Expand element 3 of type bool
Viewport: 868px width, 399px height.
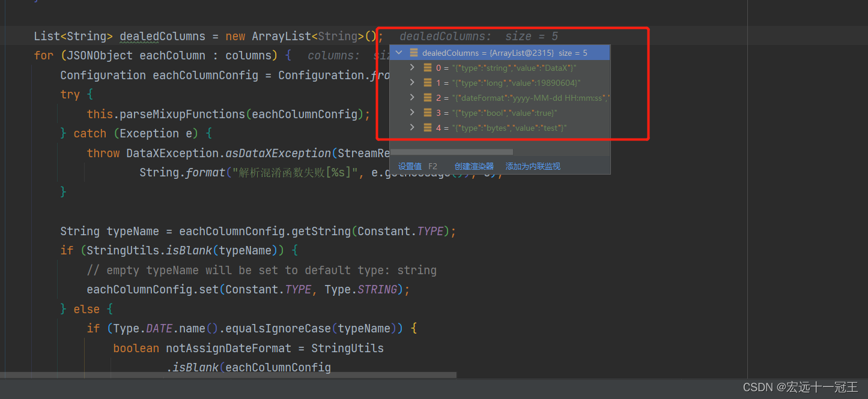click(412, 112)
